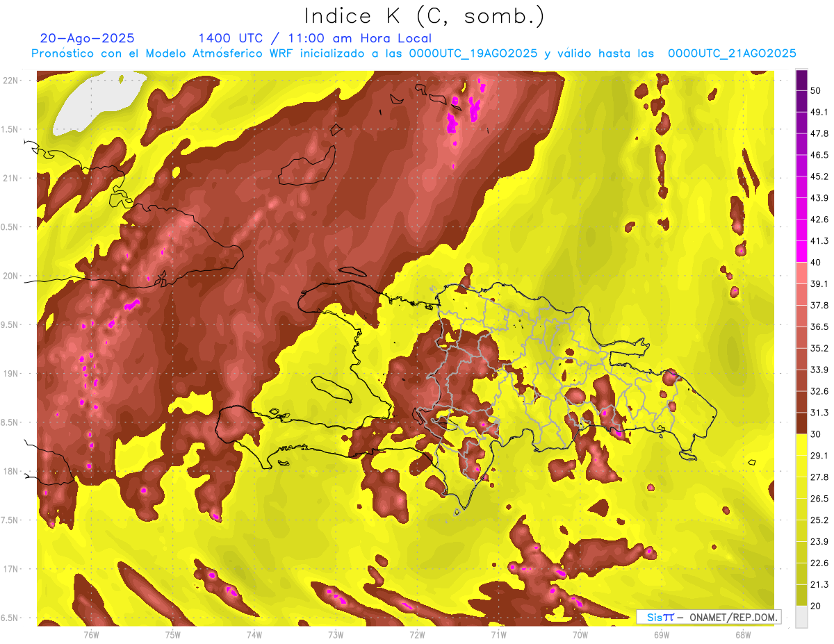834x644 pixels.
Task: Click the legend value 43.9
Action: [819, 198]
